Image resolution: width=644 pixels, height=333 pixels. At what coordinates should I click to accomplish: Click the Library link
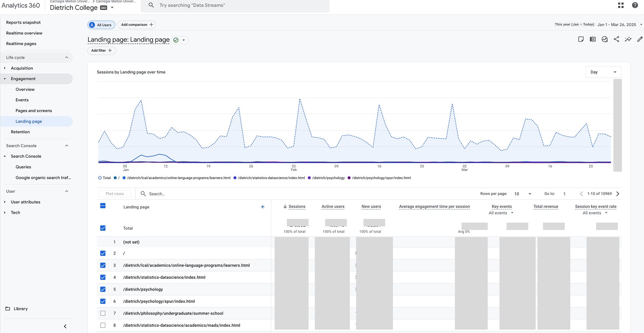coord(21,309)
